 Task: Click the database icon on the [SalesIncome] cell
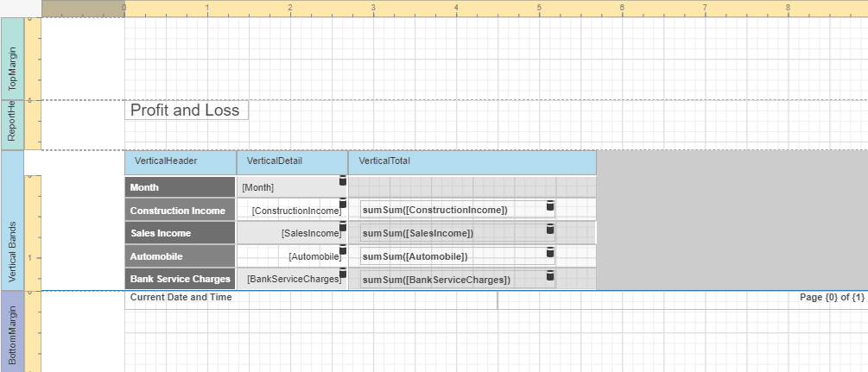(342, 228)
